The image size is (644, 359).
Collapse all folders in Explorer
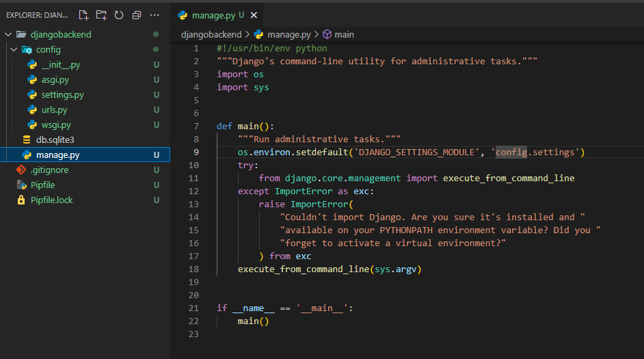pyautogui.click(x=137, y=14)
